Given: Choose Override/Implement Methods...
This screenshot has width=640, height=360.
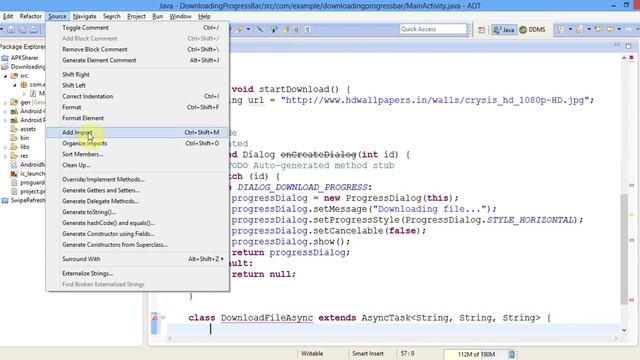Looking at the screenshot, I should pos(138,180).
